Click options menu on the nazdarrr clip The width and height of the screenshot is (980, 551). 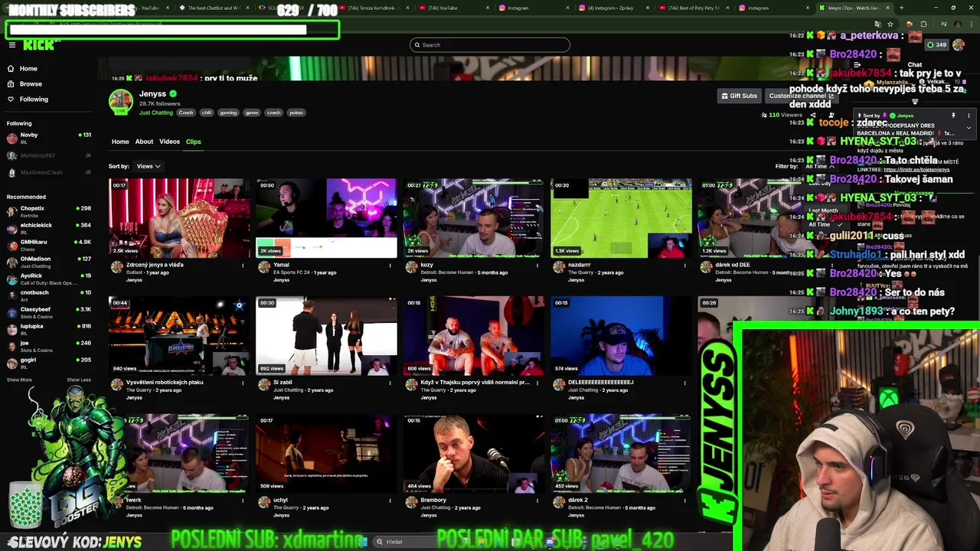tap(684, 266)
